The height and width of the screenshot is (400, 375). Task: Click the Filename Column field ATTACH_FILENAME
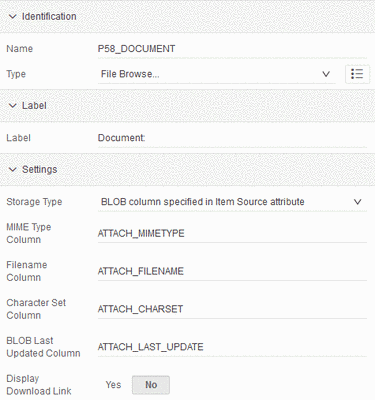point(232,271)
